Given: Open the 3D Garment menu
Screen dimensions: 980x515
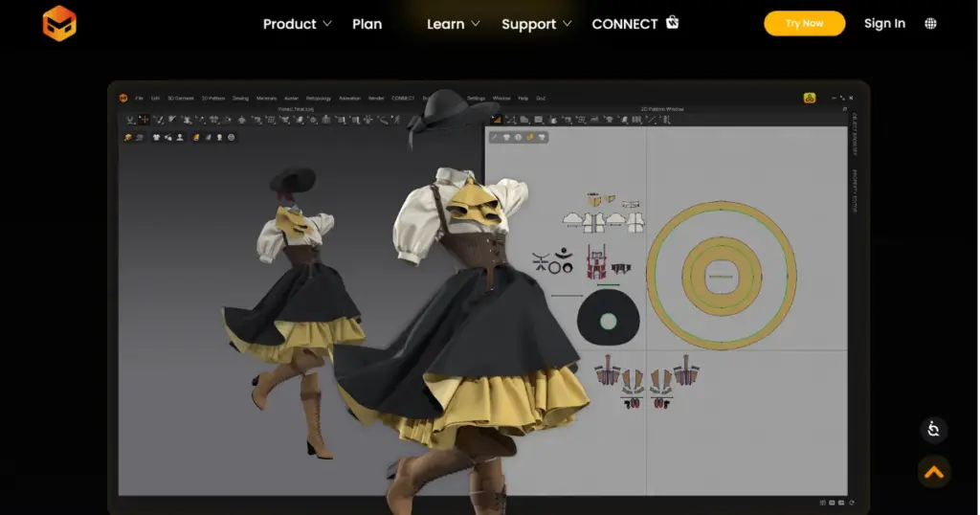Looking at the screenshot, I should tap(181, 99).
